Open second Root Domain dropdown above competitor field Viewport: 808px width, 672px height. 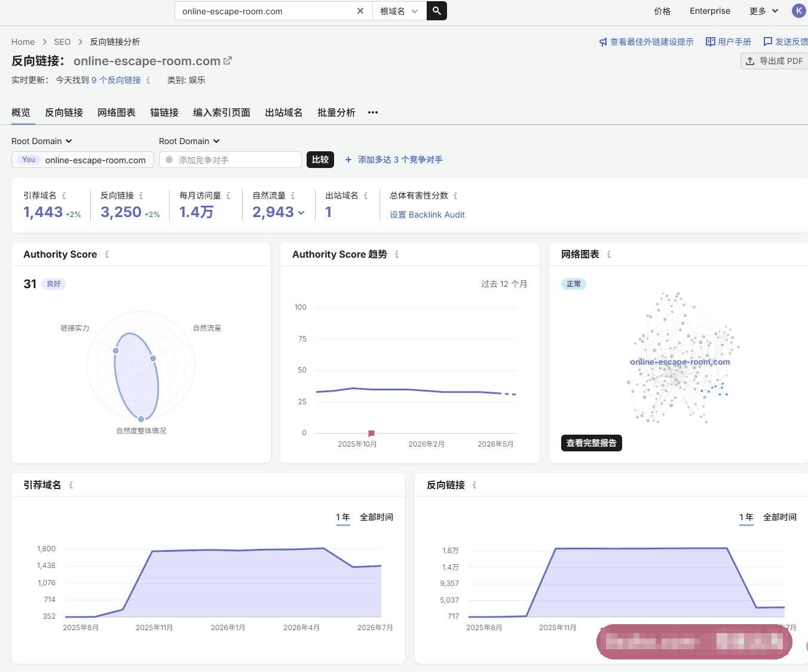pos(189,141)
